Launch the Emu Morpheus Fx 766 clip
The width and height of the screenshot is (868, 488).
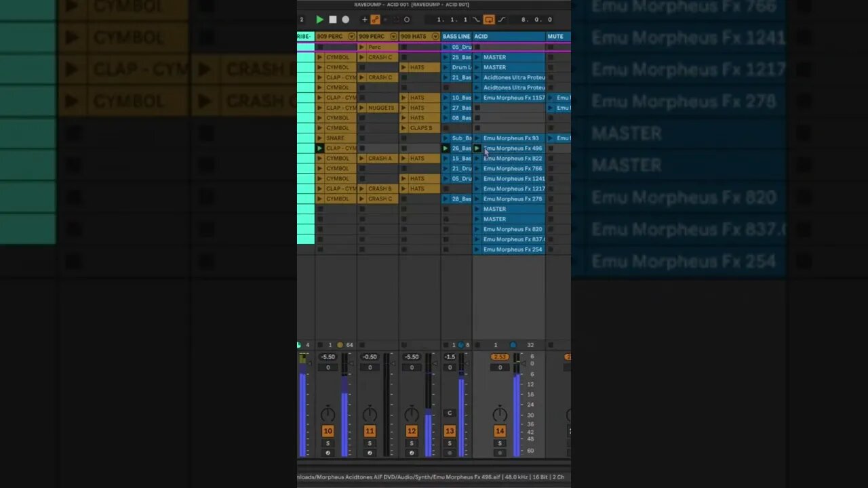tap(477, 169)
